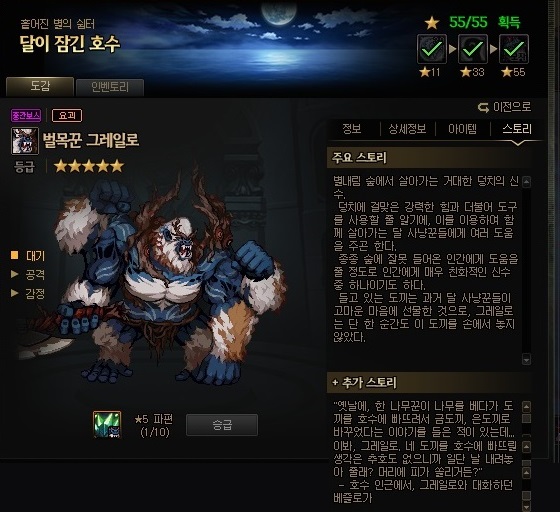Open the ★55 reward icon

(x=514, y=49)
